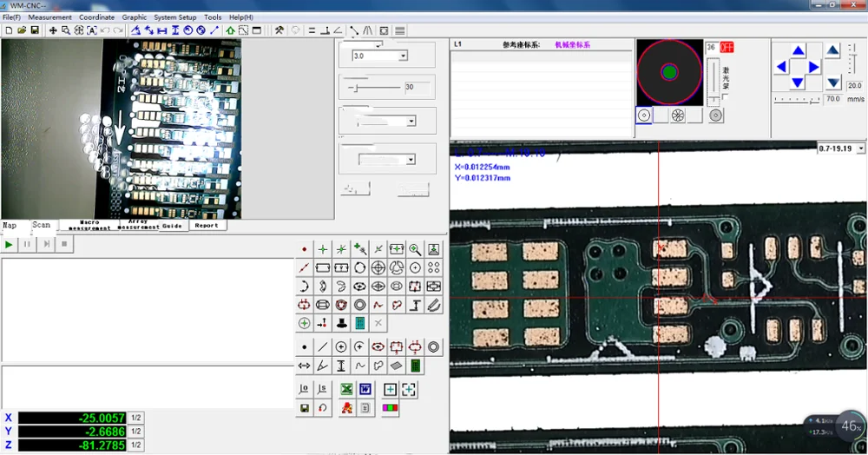Open the Measurement menu

coord(49,17)
